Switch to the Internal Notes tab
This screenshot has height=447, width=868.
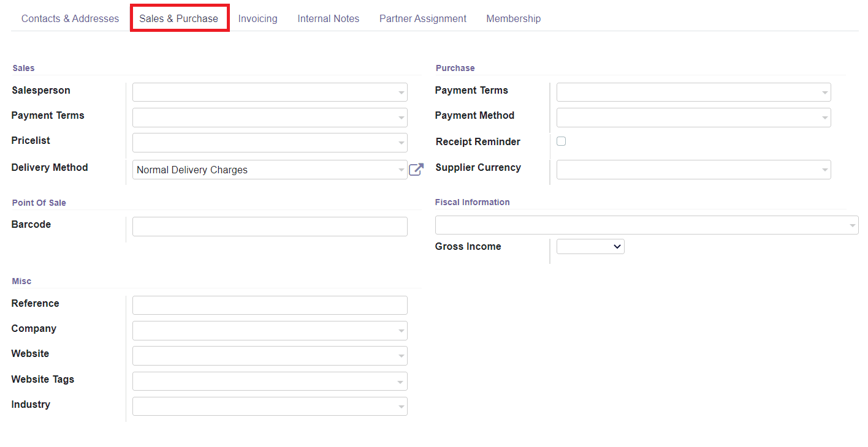(x=328, y=18)
